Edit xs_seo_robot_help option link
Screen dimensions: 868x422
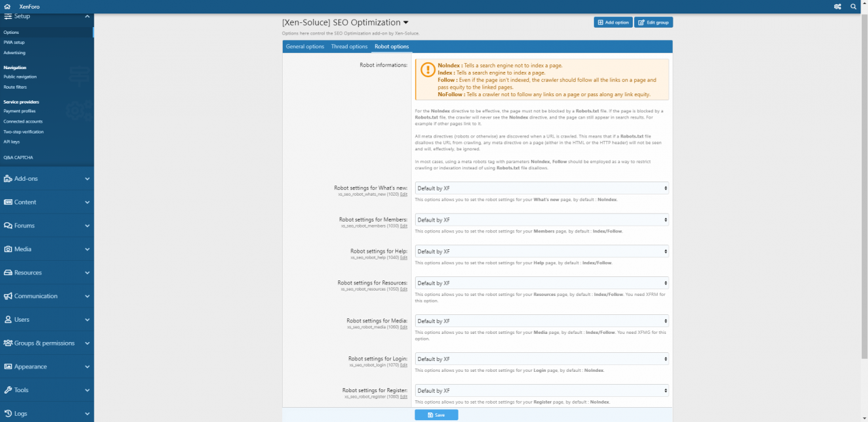[403, 257]
